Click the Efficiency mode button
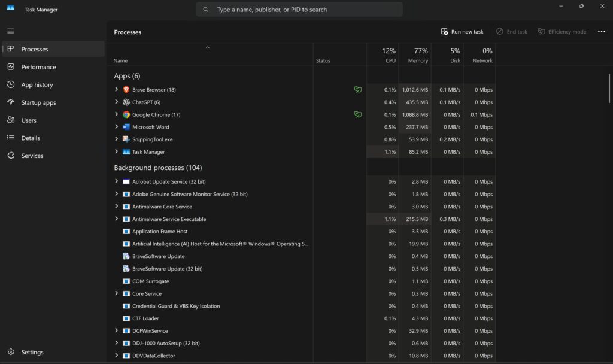Image resolution: width=613 pixels, height=364 pixels. [x=562, y=32]
